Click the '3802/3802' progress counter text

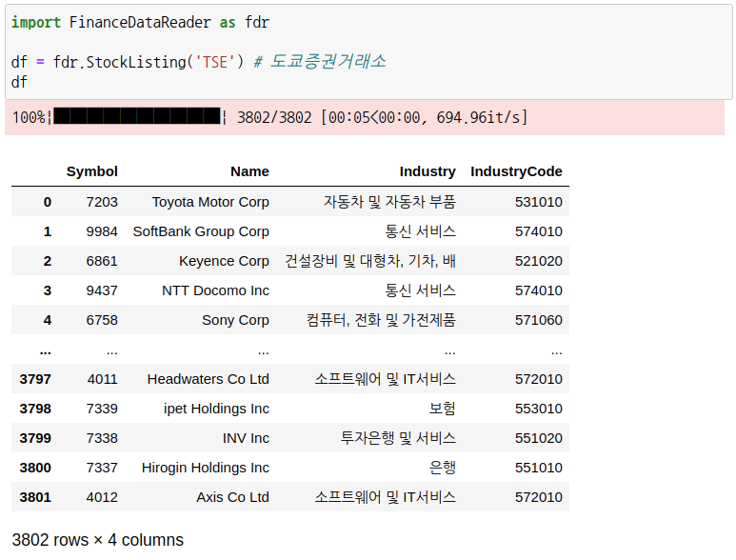[x=274, y=117]
